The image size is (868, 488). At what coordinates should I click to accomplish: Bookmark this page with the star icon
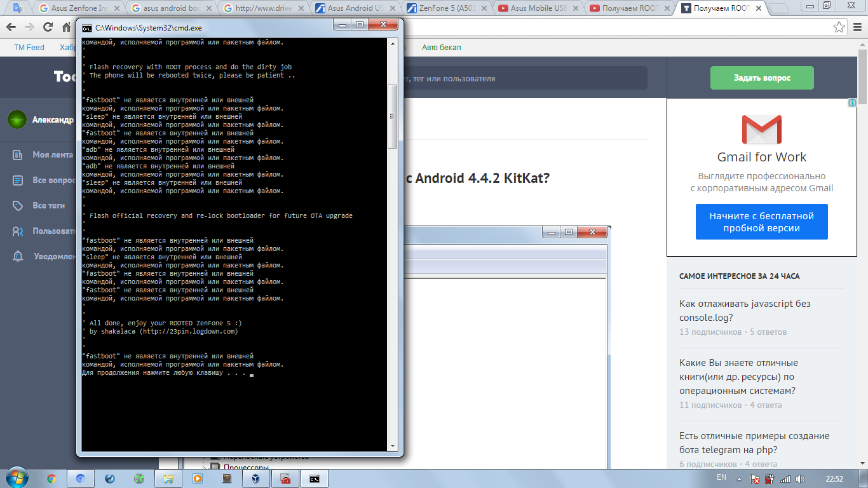pos(839,27)
